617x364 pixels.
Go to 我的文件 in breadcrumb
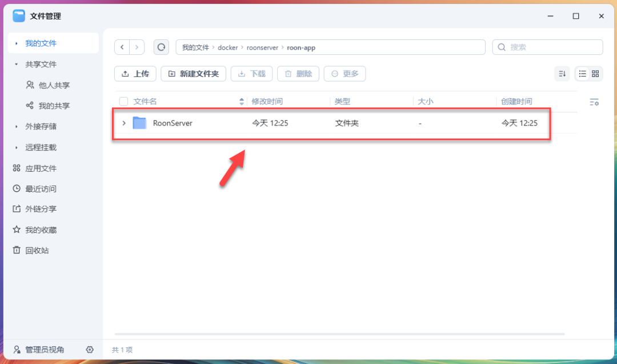pyautogui.click(x=195, y=47)
